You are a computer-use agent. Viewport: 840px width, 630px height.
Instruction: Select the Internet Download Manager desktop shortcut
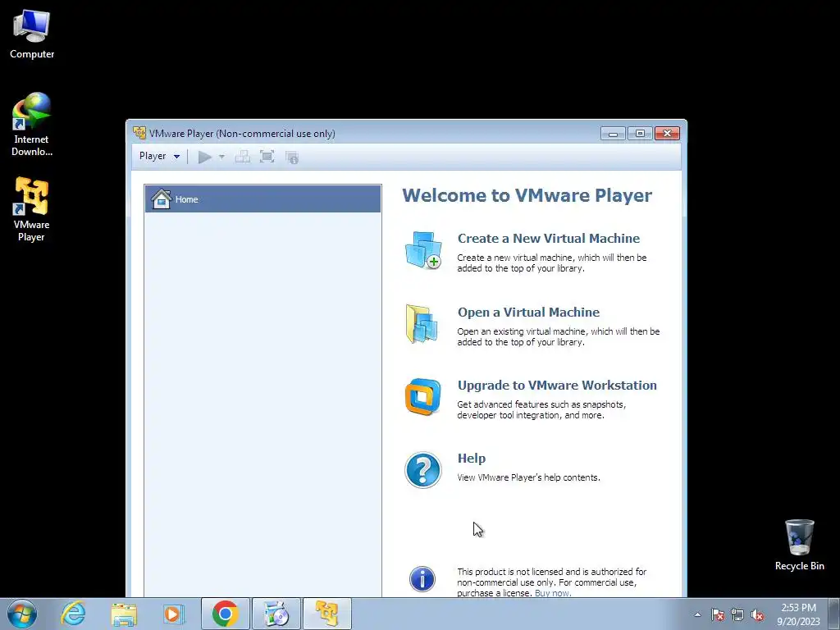coord(32,125)
